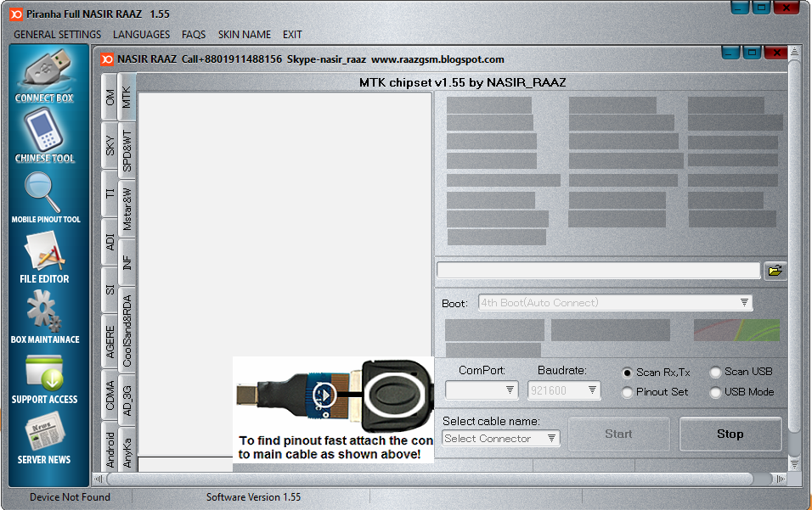The height and width of the screenshot is (510, 812).
Task: Choose the Pinout Set radio option
Action: pyautogui.click(x=628, y=392)
